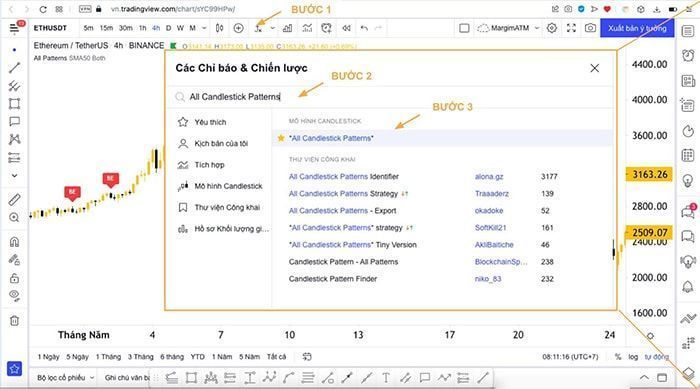Expand the timeframe interval dropdown arrow
This screenshot has height=389, width=700.
(204, 28)
